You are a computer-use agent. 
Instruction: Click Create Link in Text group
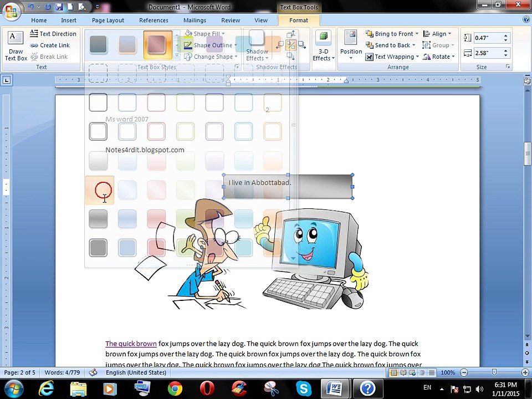pyautogui.click(x=50, y=45)
